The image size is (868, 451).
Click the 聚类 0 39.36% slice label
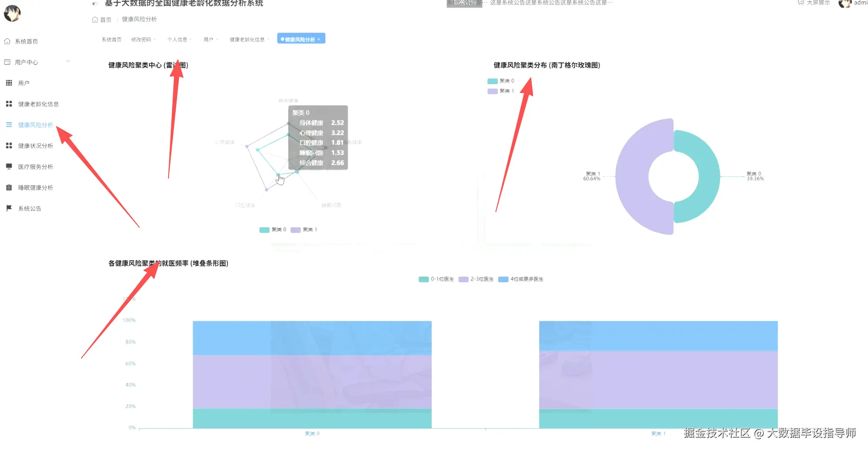tap(755, 176)
